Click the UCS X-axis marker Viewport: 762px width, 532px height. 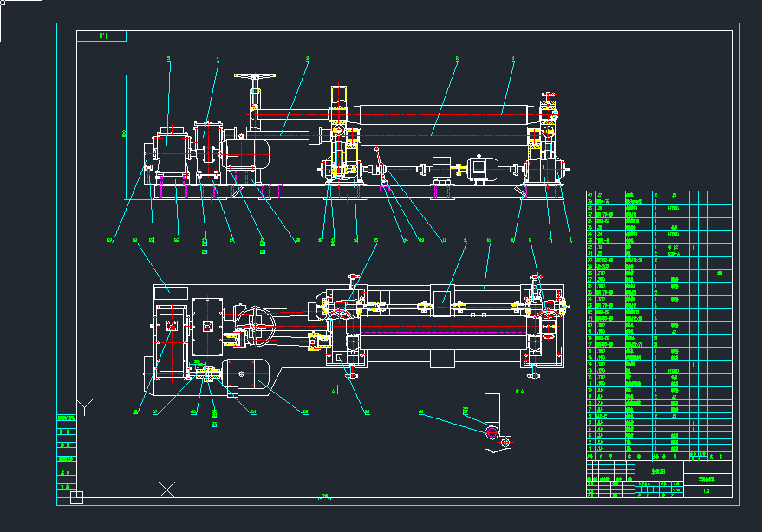pos(166,490)
